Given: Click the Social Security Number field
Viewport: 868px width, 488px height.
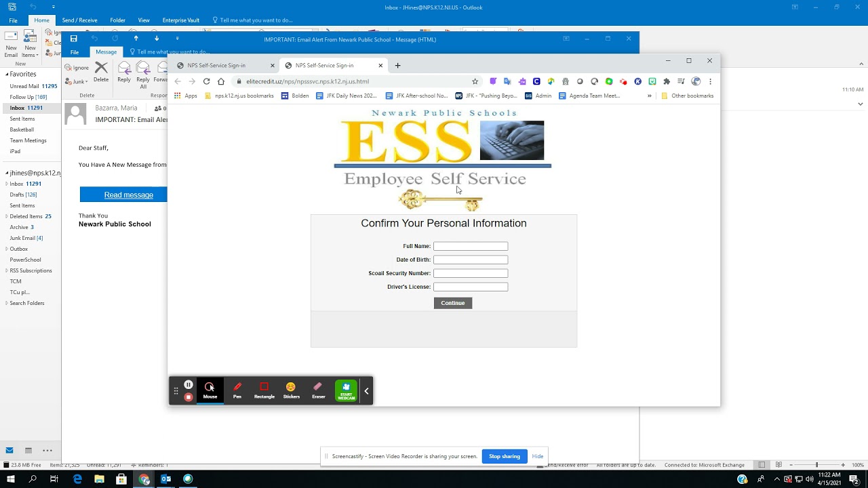Looking at the screenshot, I should tap(471, 273).
